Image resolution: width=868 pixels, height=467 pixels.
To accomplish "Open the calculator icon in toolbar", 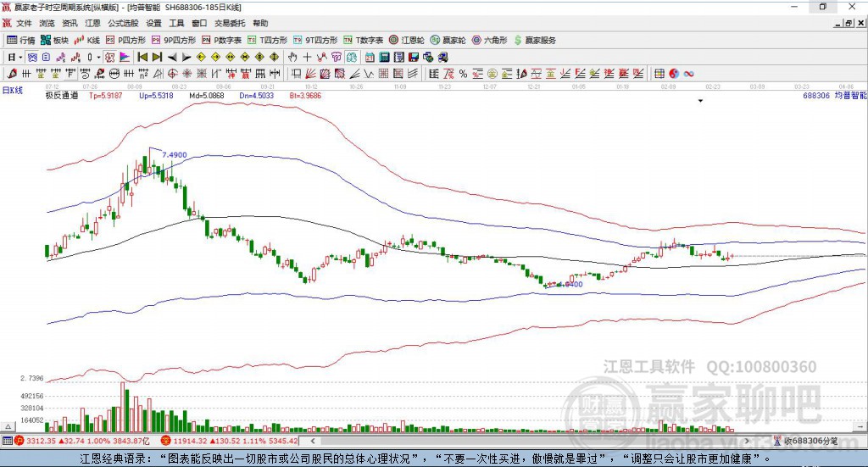I will [384, 57].
